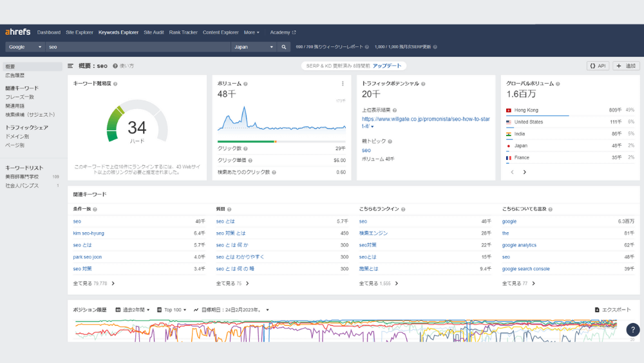This screenshot has height=363, width=644.
Task: Open the Google search engine dropdown
Action: 24,47
